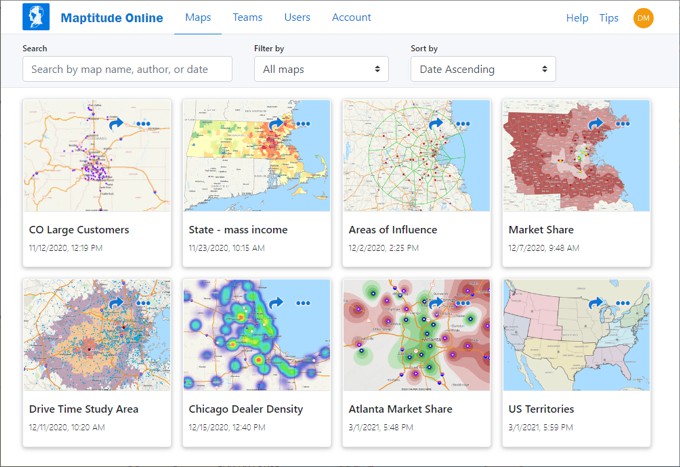Click the Market Share title
This screenshot has width=680, height=467.
pos(541,230)
